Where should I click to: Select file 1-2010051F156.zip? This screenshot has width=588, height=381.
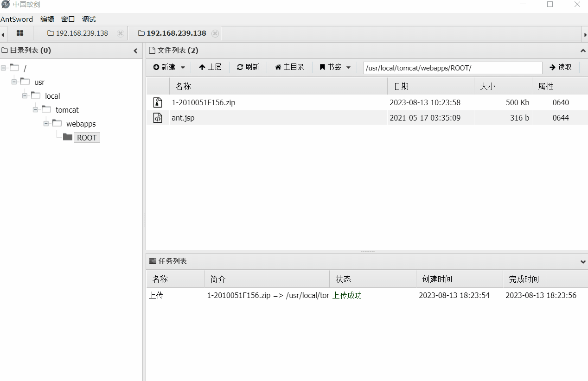pos(204,102)
